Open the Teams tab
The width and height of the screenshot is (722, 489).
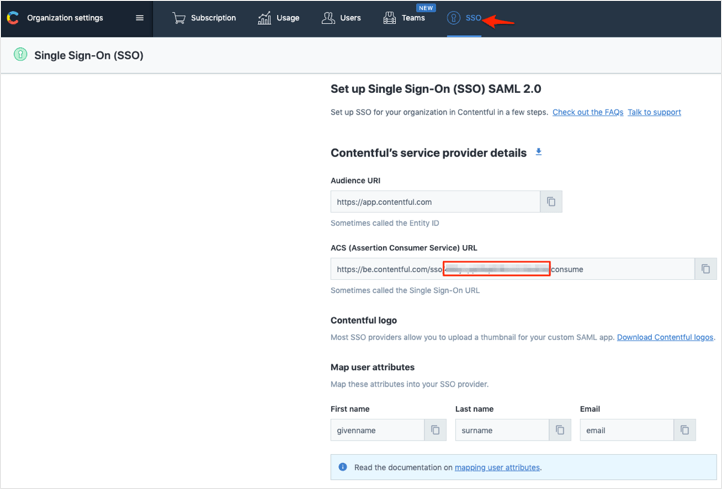pos(404,18)
